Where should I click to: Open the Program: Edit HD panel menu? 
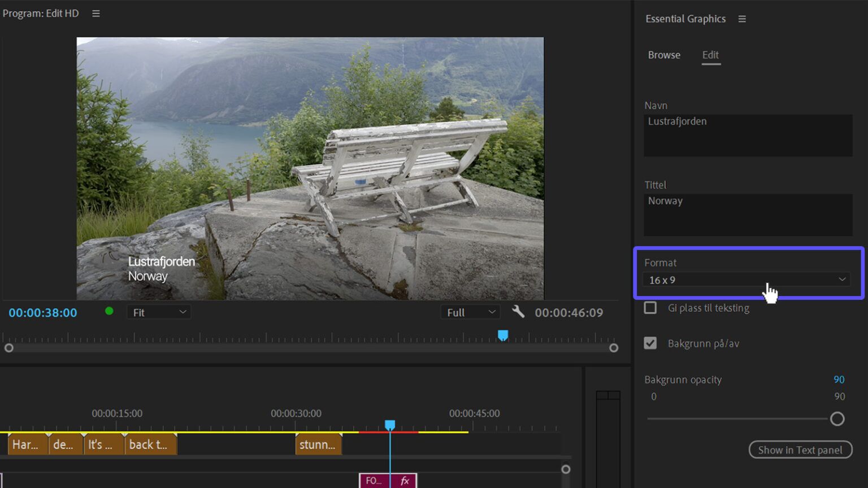[96, 13]
